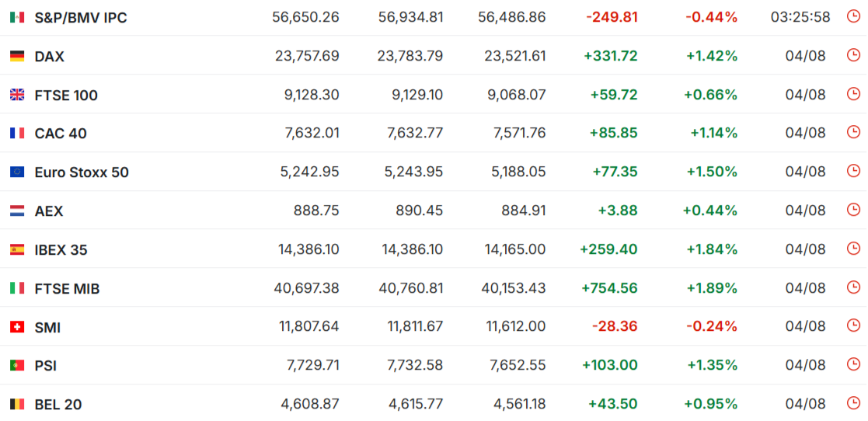Click the EU flag beside Euro Stoxx 50
The height and width of the screenshot is (421, 868).
[x=17, y=172]
